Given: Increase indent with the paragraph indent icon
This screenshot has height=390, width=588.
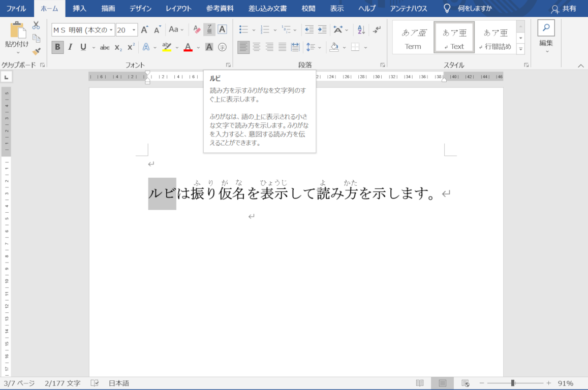Looking at the screenshot, I should coord(322,29).
